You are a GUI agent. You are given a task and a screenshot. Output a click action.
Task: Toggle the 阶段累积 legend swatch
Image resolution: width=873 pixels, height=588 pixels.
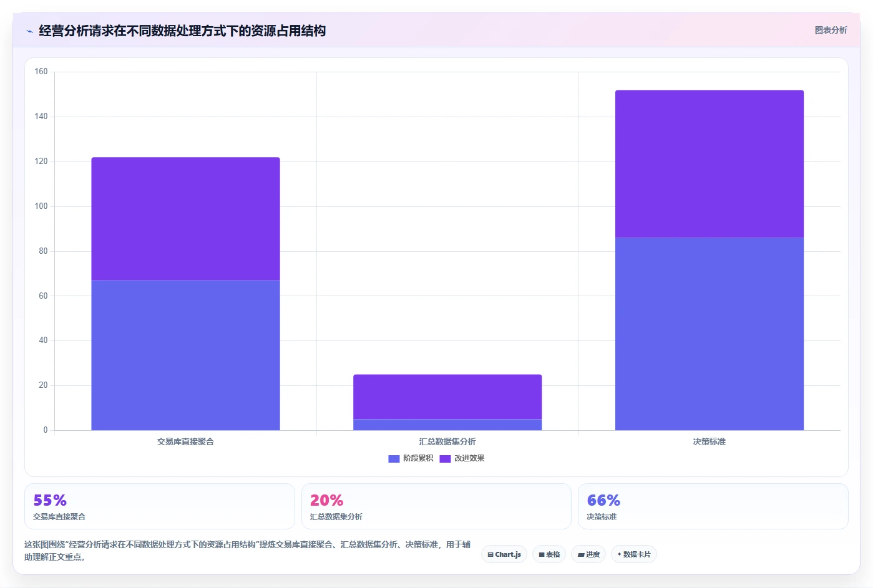[x=394, y=458]
